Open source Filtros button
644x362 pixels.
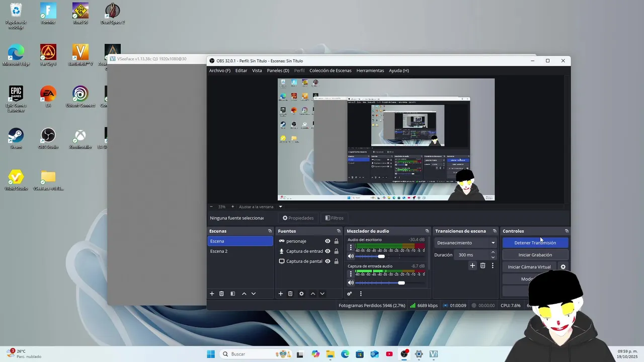click(334, 218)
